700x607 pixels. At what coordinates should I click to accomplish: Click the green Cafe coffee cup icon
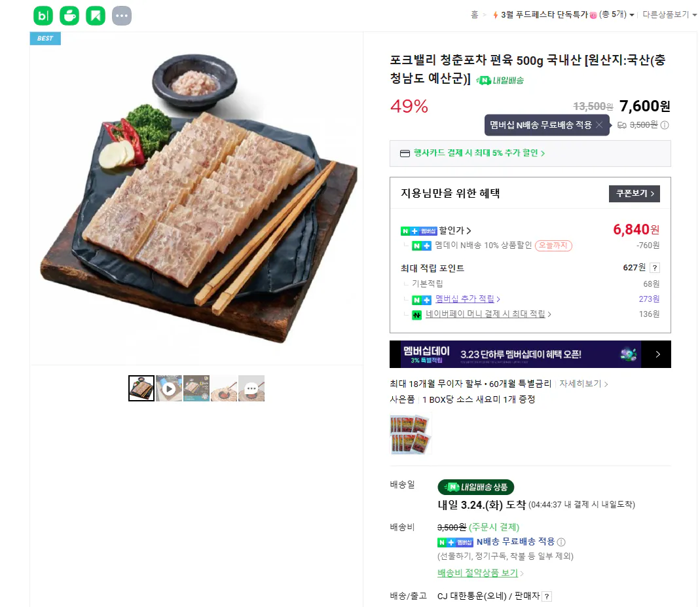pos(69,15)
